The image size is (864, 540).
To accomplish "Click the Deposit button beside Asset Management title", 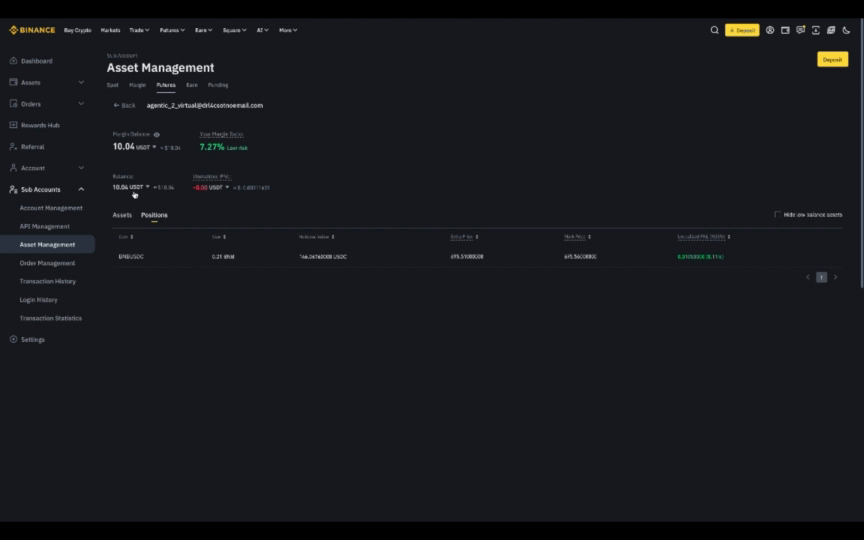I will point(833,60).
